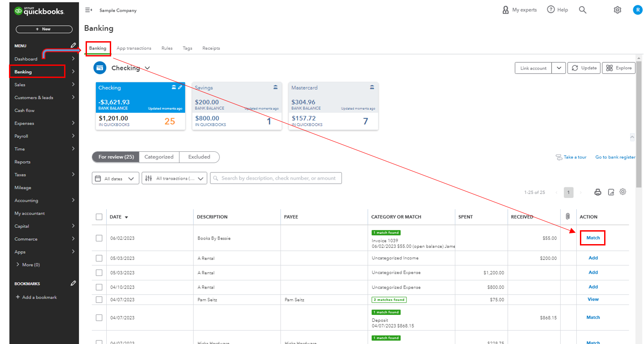The width and height of the screenshot is (644, 344).
Task: Open the search magnifier icon
Action: [583, 10]
